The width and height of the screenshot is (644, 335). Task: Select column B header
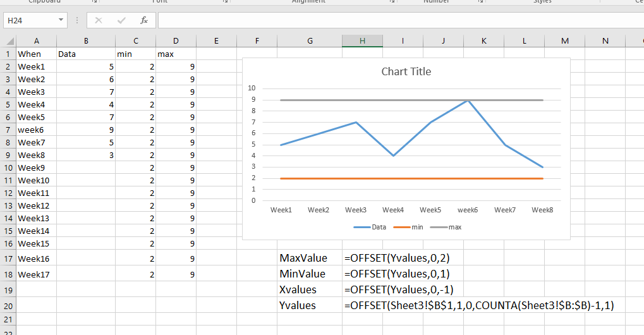tap(86, 41)
